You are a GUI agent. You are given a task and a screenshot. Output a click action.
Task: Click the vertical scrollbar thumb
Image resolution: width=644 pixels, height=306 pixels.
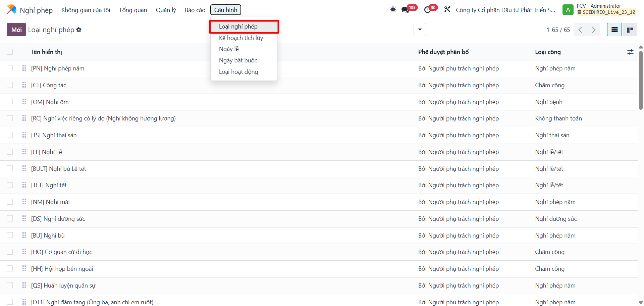[x=641, y=81]
